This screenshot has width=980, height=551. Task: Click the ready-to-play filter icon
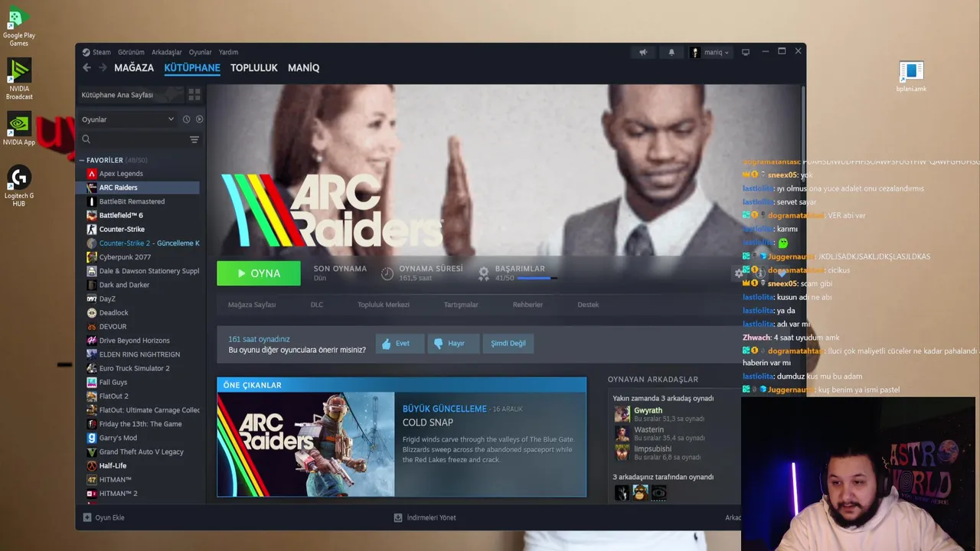(x=199, y=119)
